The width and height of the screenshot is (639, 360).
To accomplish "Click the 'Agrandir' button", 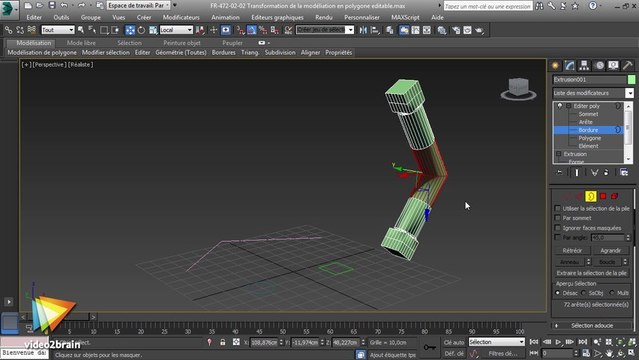I will 610,251.
